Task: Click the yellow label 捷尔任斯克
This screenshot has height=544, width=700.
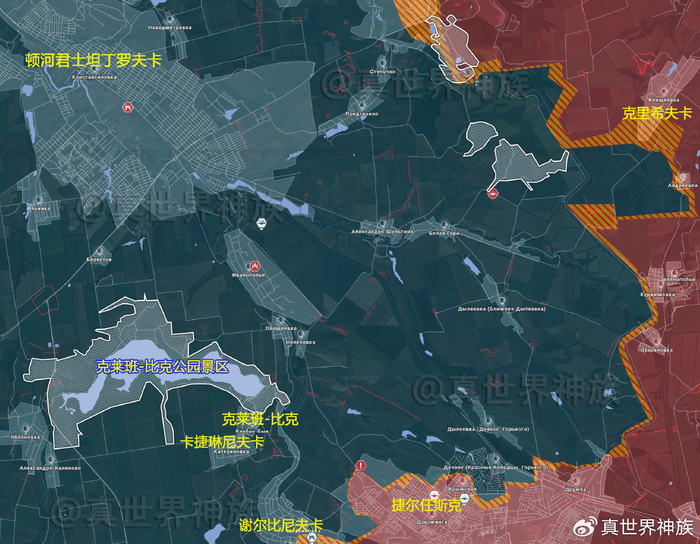Action: coord(426,506)
